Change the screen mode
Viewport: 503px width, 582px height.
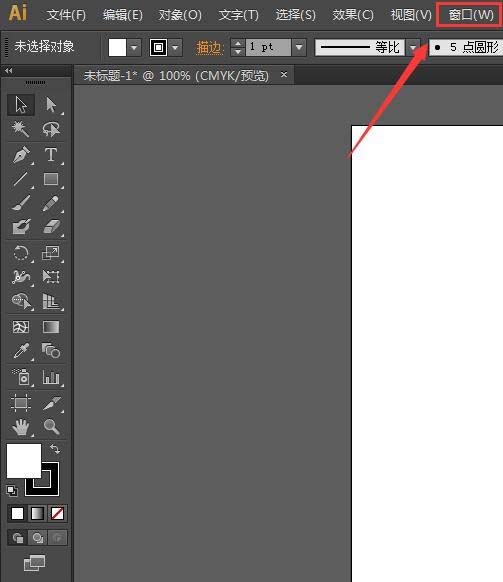click(35, 563)
